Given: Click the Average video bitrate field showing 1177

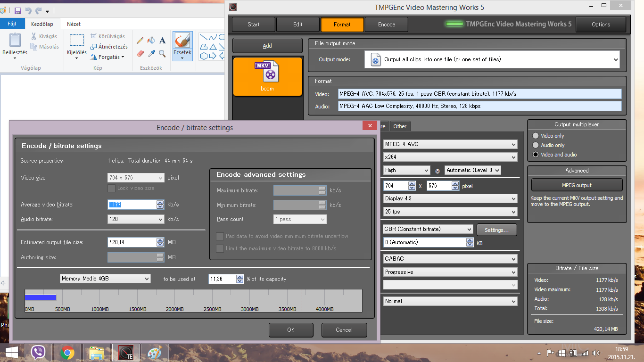Looking at the screenshot, I should [x=132, y=205].
